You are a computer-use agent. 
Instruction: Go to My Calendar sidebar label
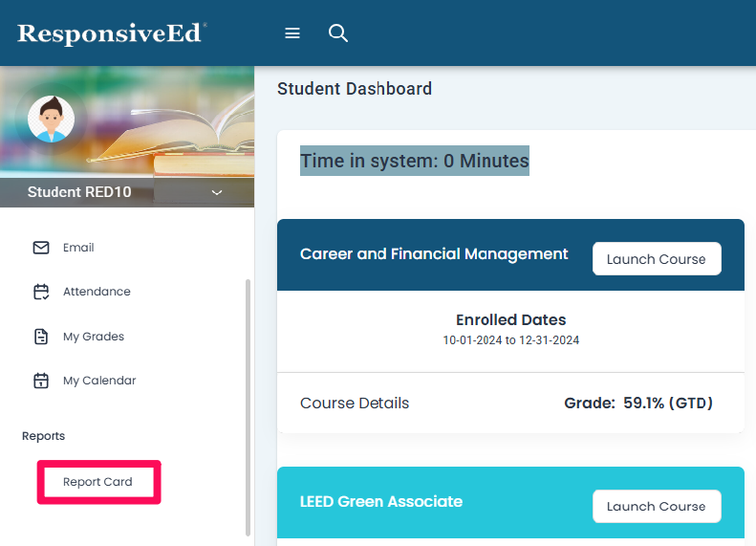click(99, 381)
